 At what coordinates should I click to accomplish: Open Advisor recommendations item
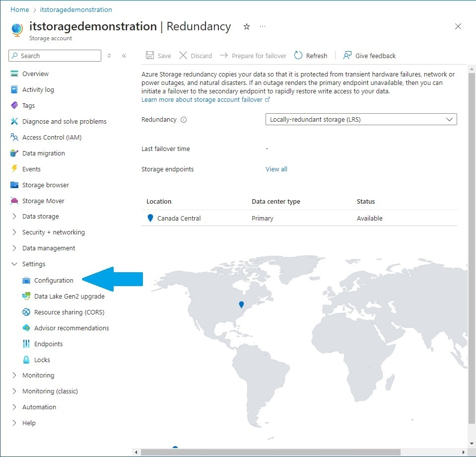tap(71, 328)
